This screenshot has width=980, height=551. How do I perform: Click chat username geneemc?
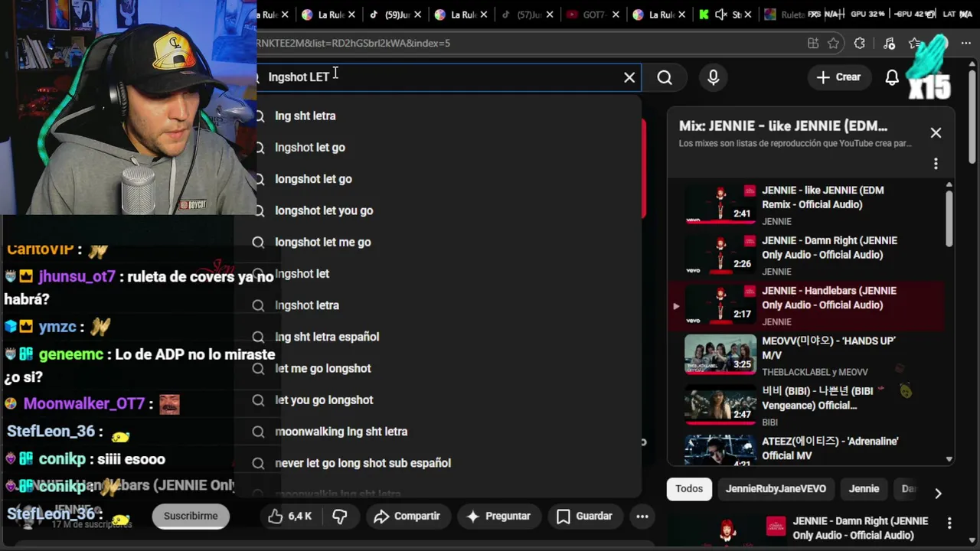70,355
